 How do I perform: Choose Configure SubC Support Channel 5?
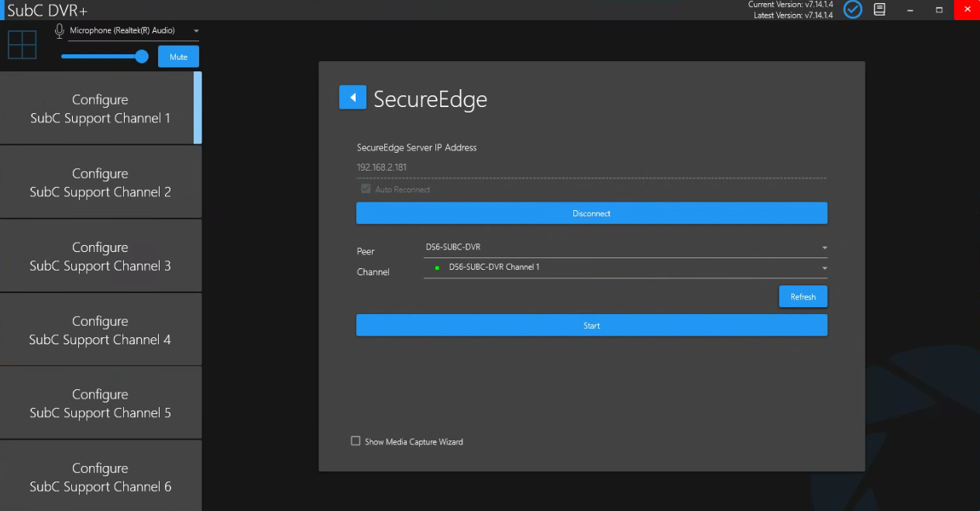coord(101,403)
